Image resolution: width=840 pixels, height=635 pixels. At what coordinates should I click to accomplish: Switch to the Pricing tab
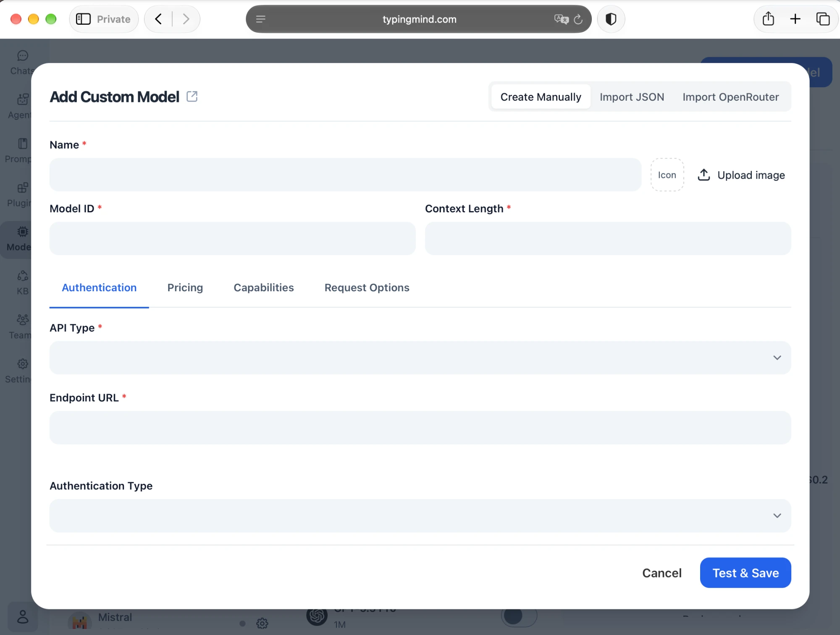point(185,287)
